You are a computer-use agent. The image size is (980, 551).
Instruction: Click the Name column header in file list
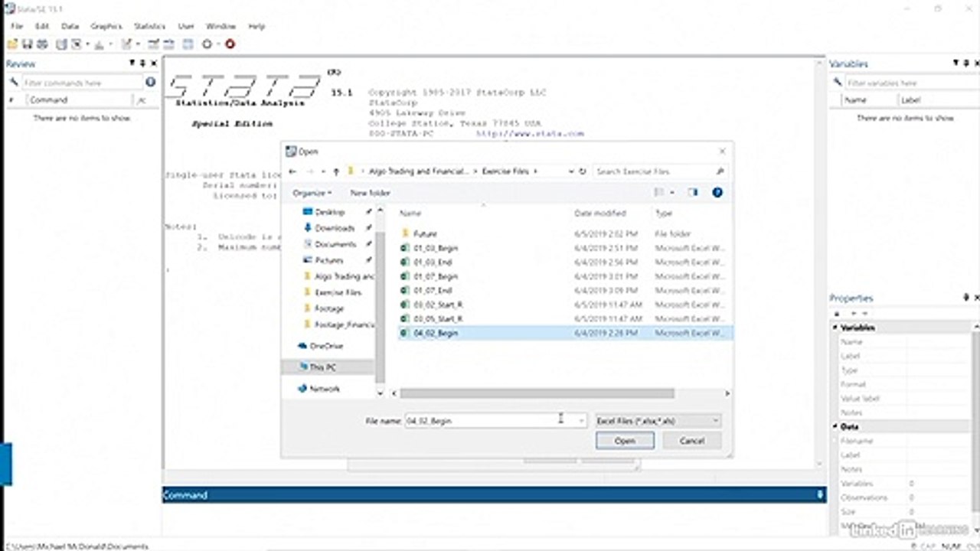point(411,213)
